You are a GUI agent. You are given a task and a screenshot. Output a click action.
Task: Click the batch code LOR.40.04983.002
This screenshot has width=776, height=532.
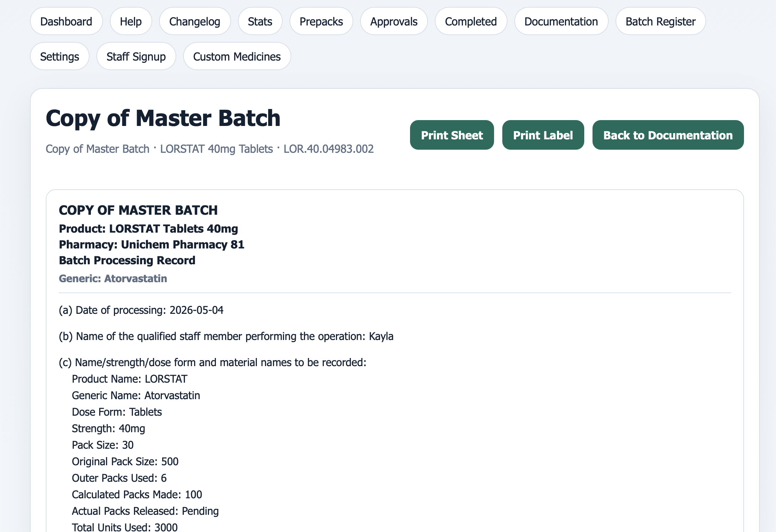point(328,149)
